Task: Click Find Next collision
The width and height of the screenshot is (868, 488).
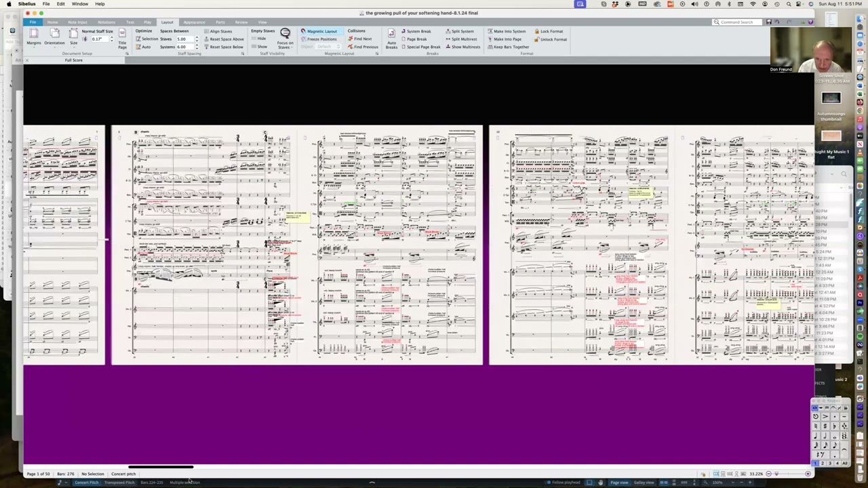Action: (359, 39)
